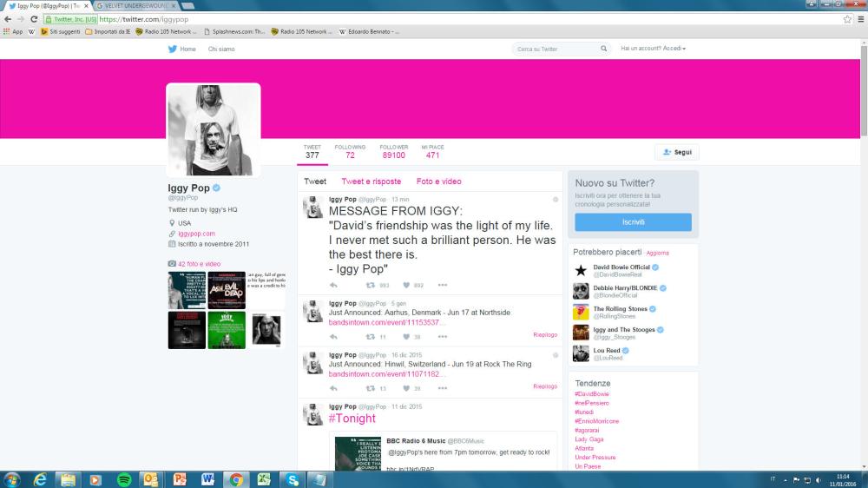Image resolution: width=868 pixels, height=488 pixels.
Task: Open The Rolling Stones suggested profile
Action: click(x=620, y=308)
